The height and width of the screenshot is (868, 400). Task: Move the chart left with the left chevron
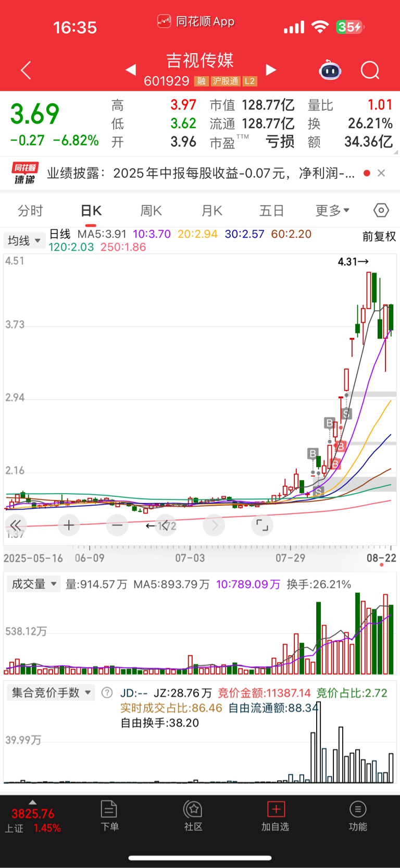[166, 525]
